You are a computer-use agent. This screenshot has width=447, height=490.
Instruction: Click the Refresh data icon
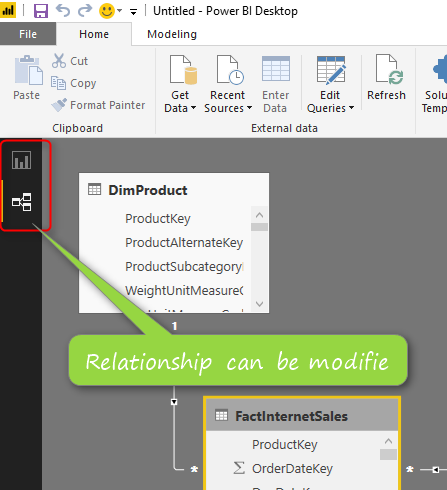[386, 82]
